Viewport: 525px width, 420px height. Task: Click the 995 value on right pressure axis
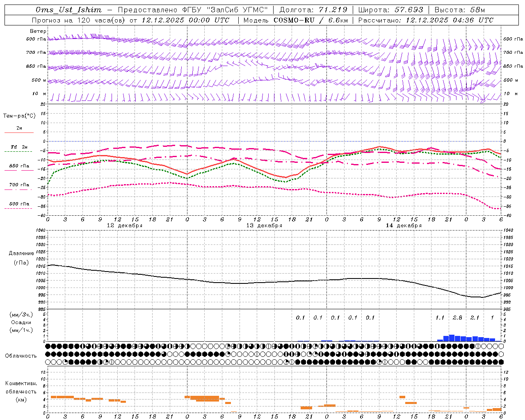coord(507,295)
